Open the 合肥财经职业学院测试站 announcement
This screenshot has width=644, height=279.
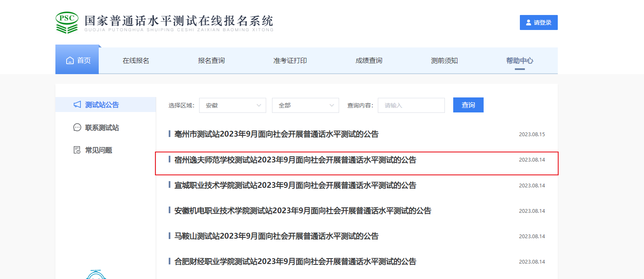(295, 262)
